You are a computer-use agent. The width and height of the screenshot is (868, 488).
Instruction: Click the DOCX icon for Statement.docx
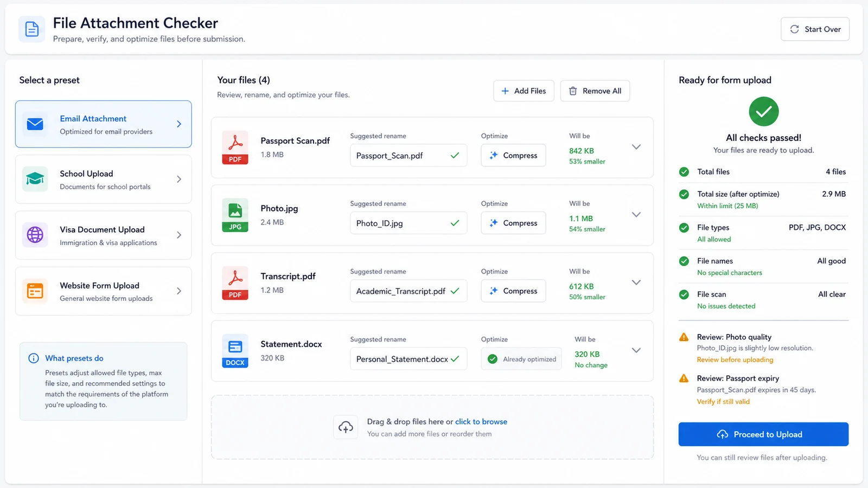(x=235, y=351)
